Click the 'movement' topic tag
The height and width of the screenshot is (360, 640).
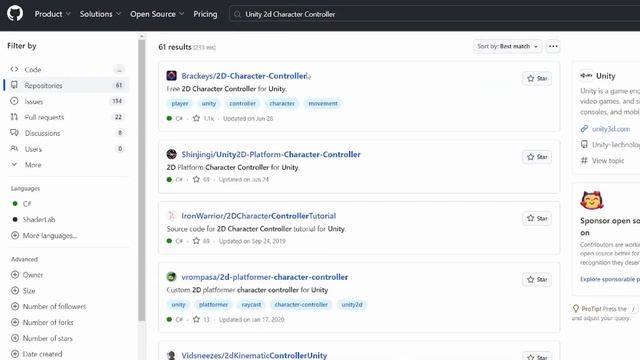(323, 103)
